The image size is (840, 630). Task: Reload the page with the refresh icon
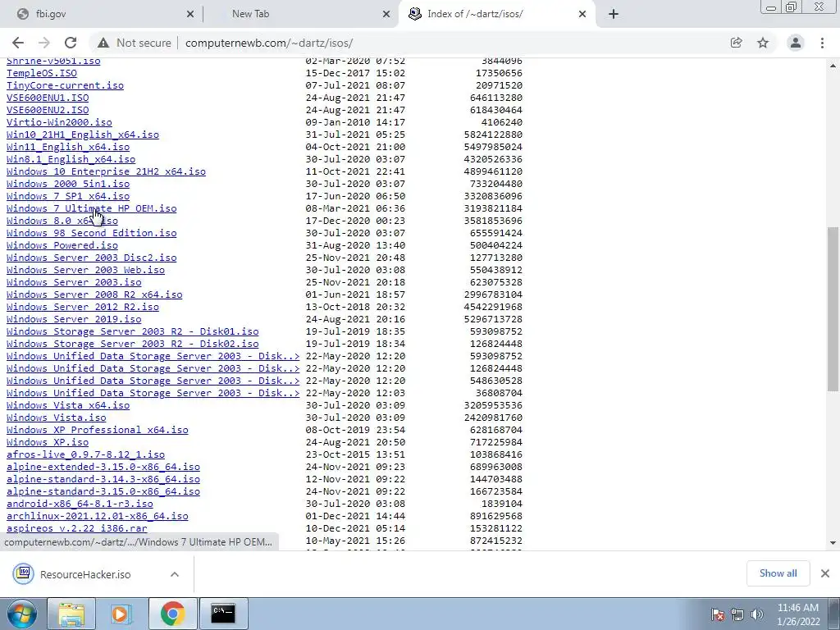click(x=71, y=43)
